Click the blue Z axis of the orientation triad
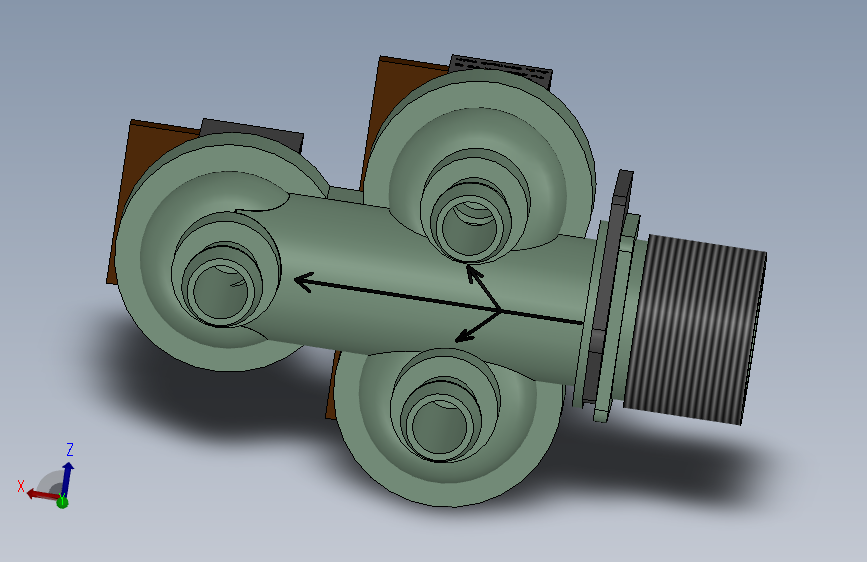867x562 pixels. click(x=67, y=479)
